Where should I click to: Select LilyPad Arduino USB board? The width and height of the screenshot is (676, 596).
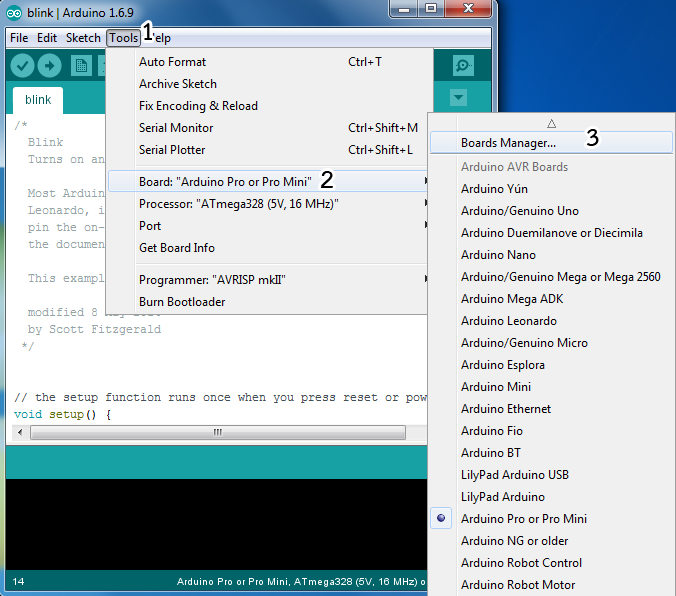click(x=551, y=475)
